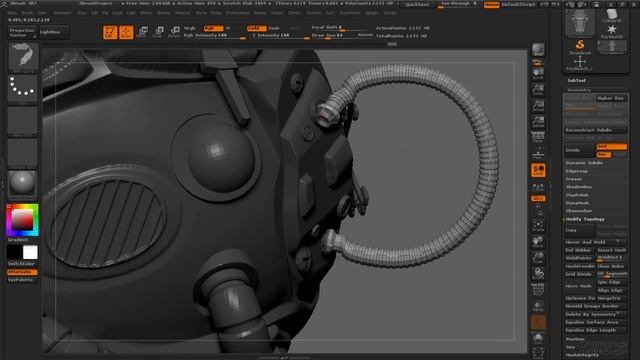This screenshot has width=640, height=360.
Task: Toggle Edit mode button
Action: click(x=110, y=32)
